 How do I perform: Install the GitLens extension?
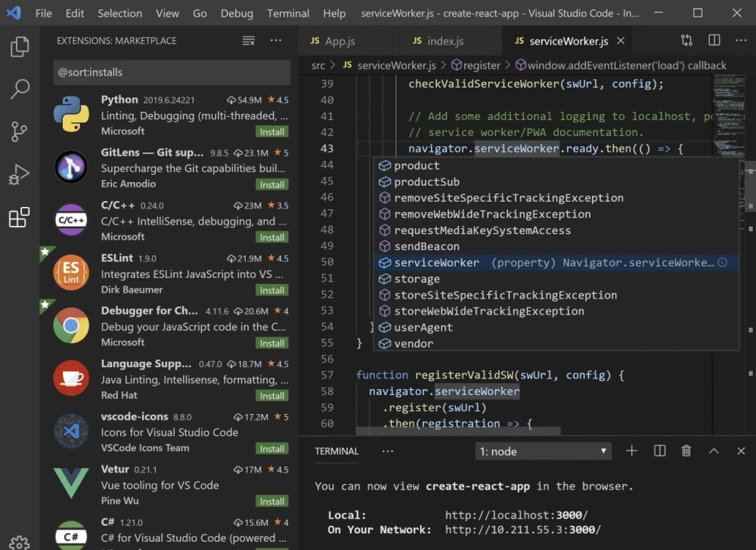pos(272,184)
